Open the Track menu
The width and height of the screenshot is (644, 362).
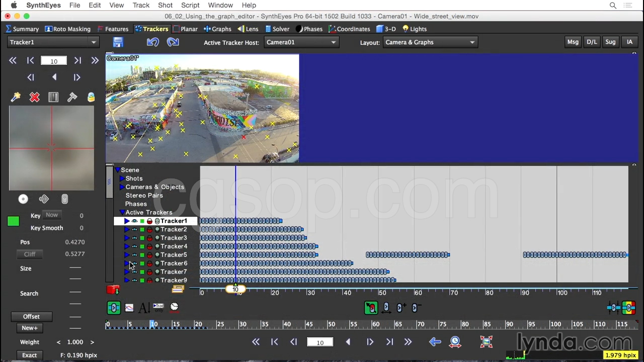point(141,5)
